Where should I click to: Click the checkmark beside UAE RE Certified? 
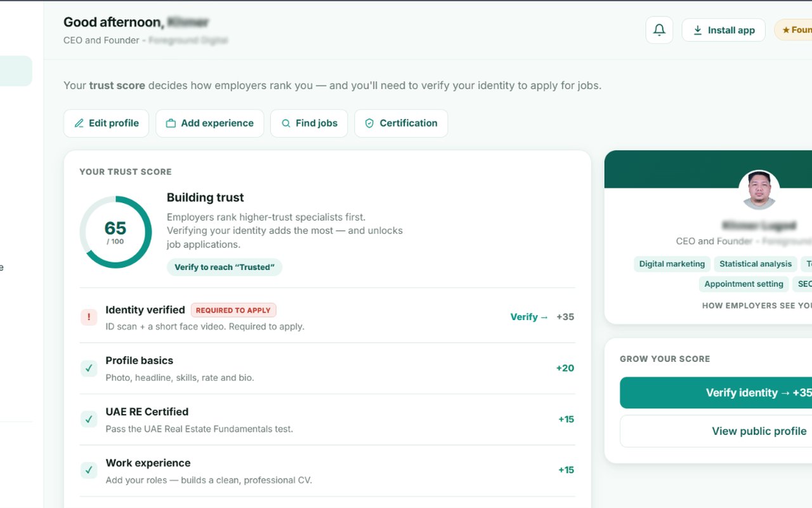pyautogui.click(x=89, y=419)
